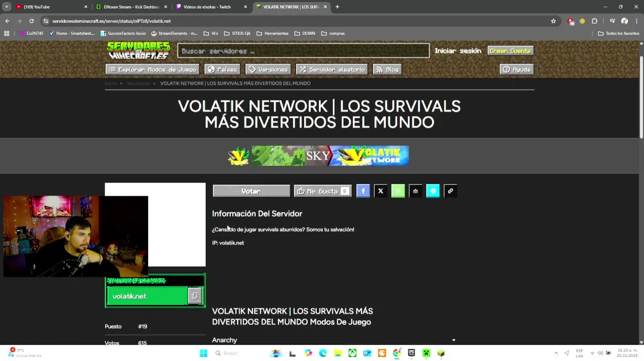The image size is (644, 361).
Task: Click the site info icon in address bar
Action: click(x=46, y=21)
